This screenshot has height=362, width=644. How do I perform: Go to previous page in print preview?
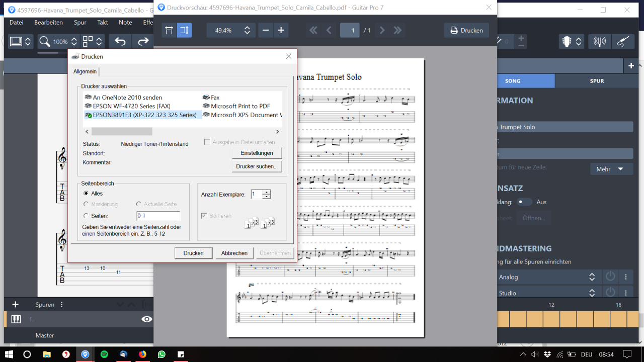click(329, 30)
